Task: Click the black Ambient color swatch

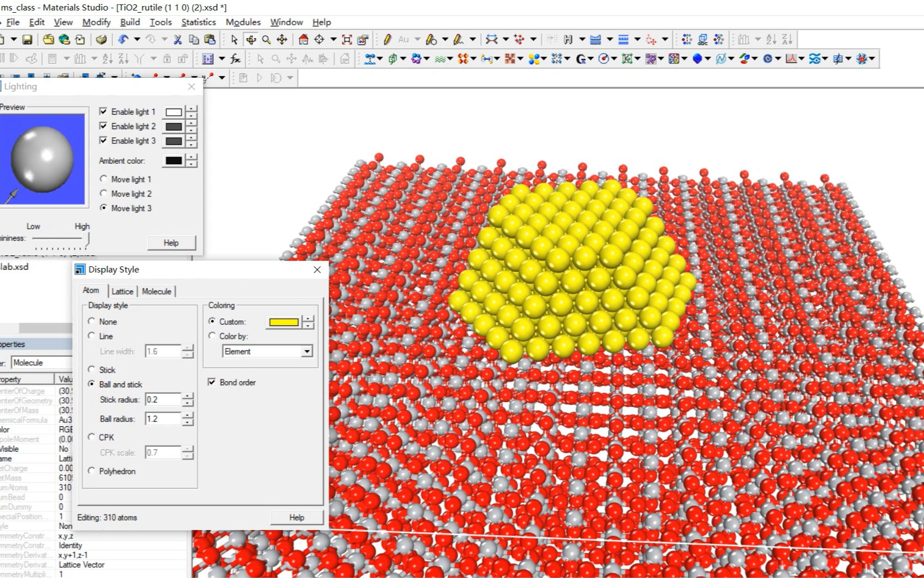Action: (x=174, y=160)
